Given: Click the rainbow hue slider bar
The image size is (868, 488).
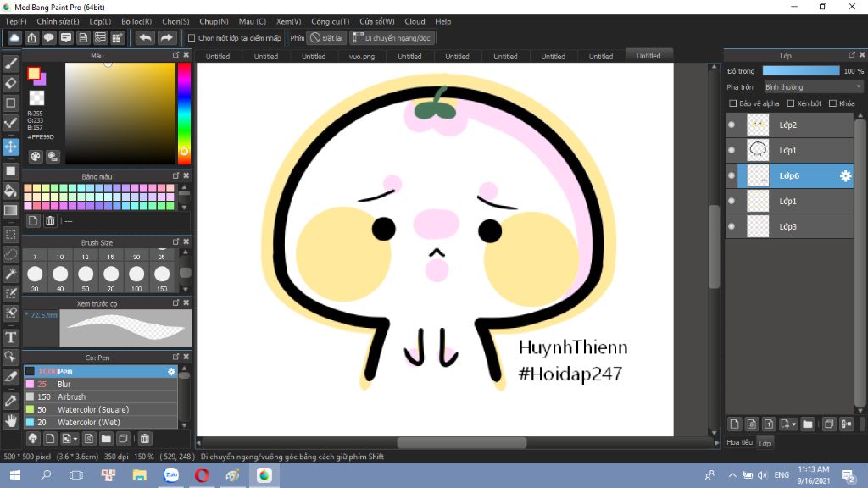Looking at the screenshot, I should pos(184,114).
